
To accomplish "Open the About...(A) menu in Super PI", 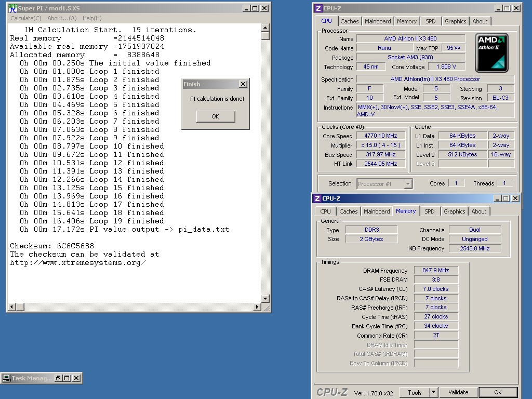I will tap(62, 18).
